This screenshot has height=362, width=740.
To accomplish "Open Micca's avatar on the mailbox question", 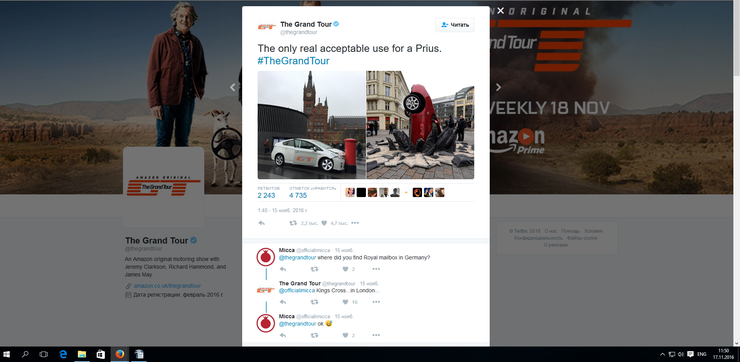I will coord(266,257).
